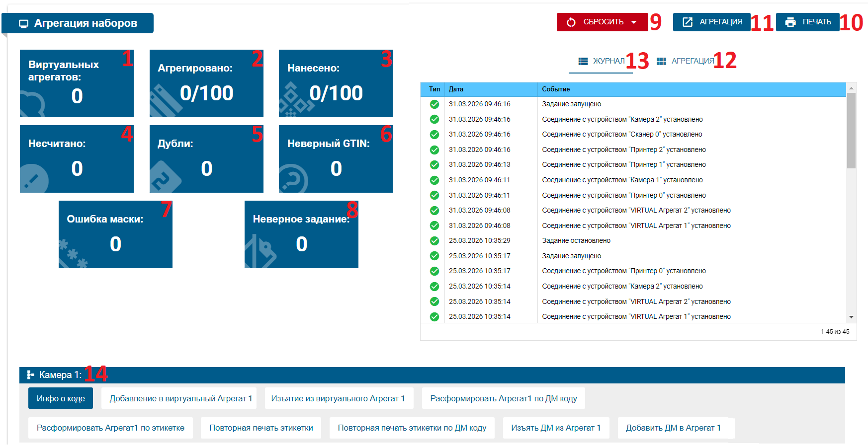The width and height of the screenshot is (868, 447).
Task: Click Добавить ДМ в Агрегат 1
Action: click(x=676, y=428)
